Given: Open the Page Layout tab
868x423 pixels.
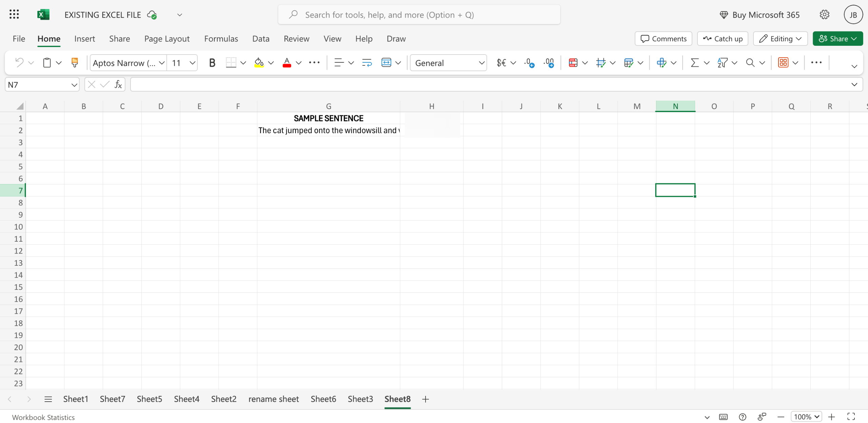Looking at the screenshot, I should point(167,39).
